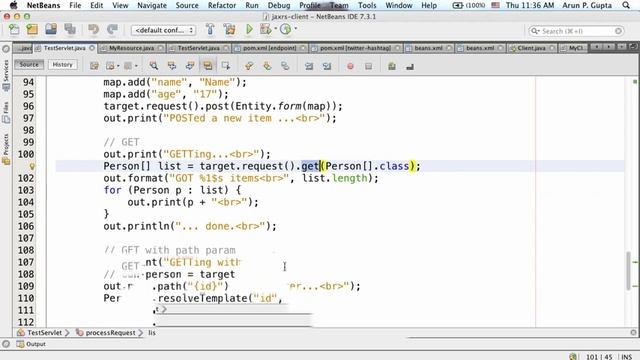Open the pom.xml [twitter-hashtag] tab
Screen dimensions: 640x360
click(x=355, y=48)
